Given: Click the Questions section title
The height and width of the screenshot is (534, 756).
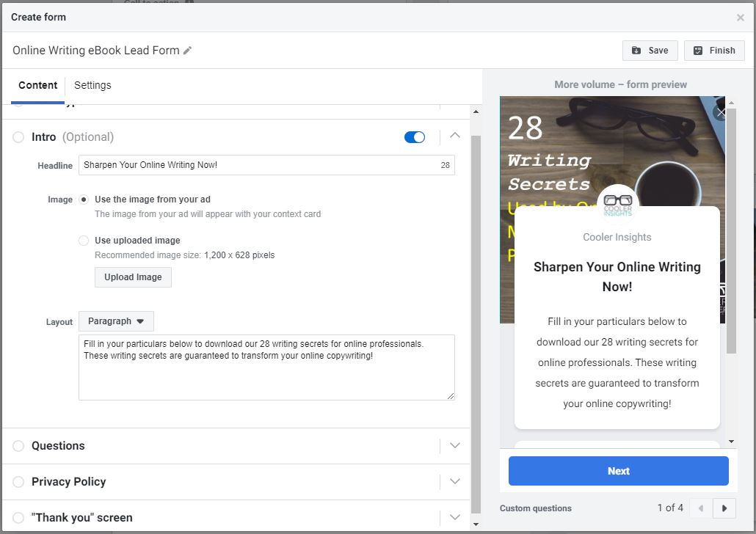Looking at the screenshot, I should (x=58, y=446).
